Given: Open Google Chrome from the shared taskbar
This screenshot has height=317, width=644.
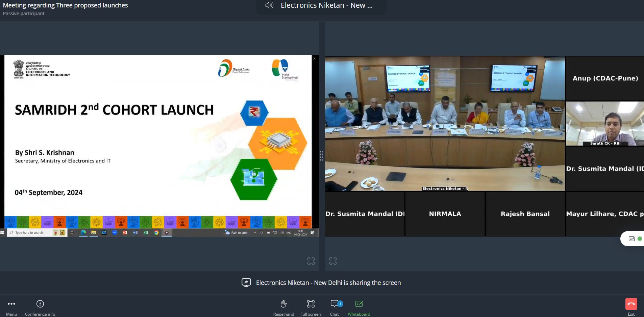Looking at the screenshot, I should 156,233.
